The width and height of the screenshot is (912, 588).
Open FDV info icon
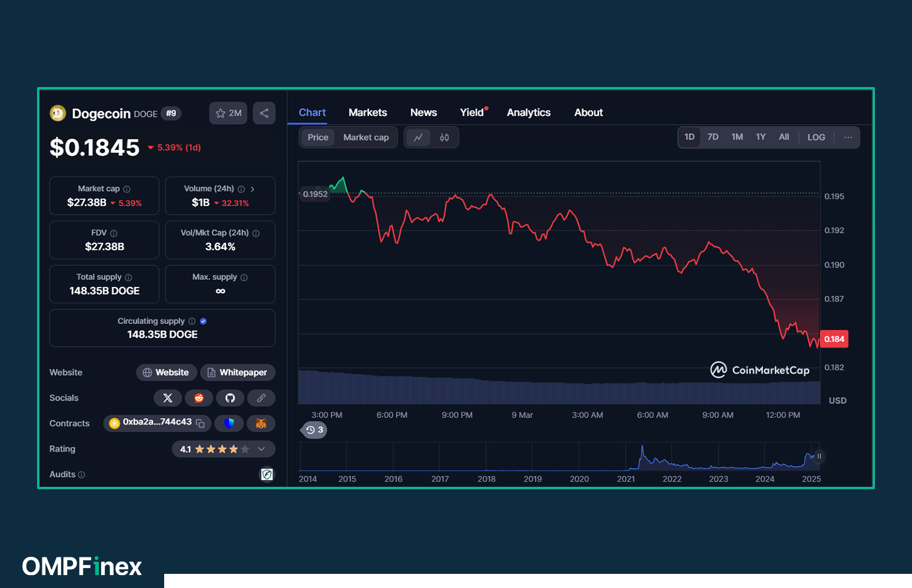pos(114,233)
